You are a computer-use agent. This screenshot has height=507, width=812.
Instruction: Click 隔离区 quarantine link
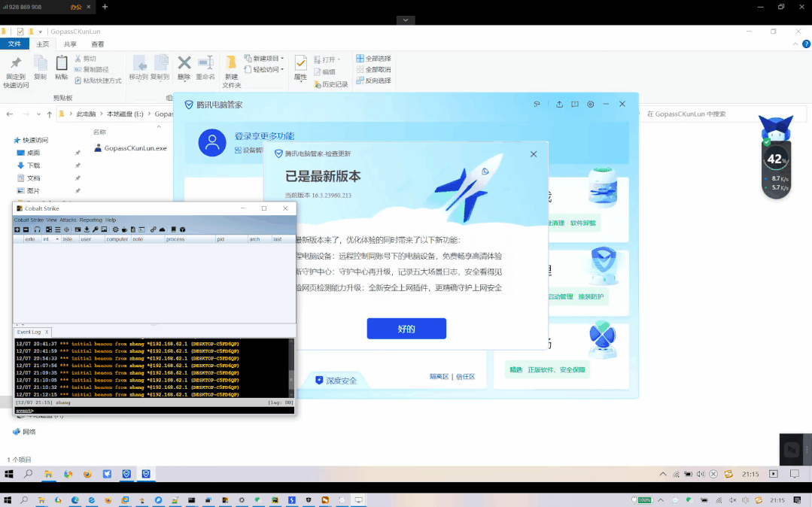439,377
